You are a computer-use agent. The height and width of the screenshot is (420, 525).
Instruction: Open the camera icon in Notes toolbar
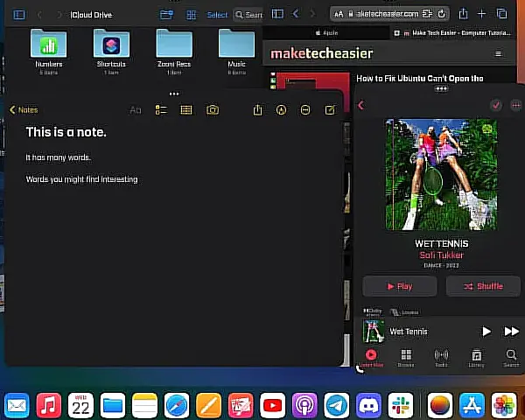coord(213,110)
